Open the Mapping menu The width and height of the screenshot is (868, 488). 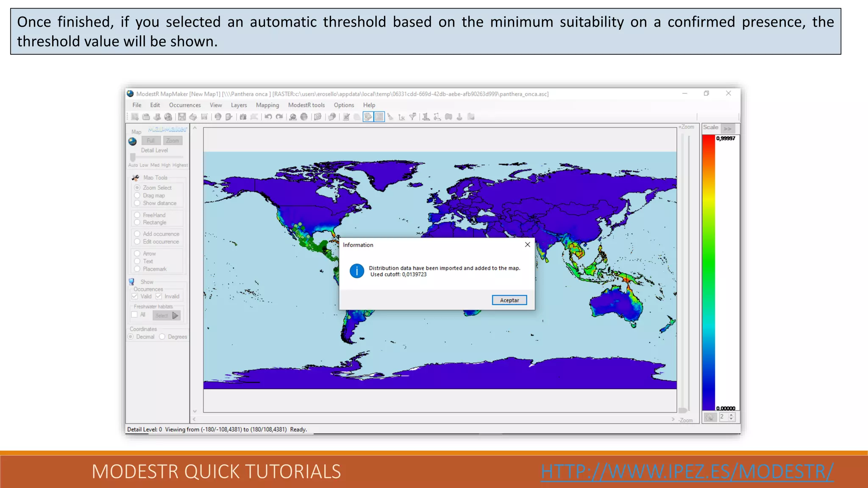[267, 105]
